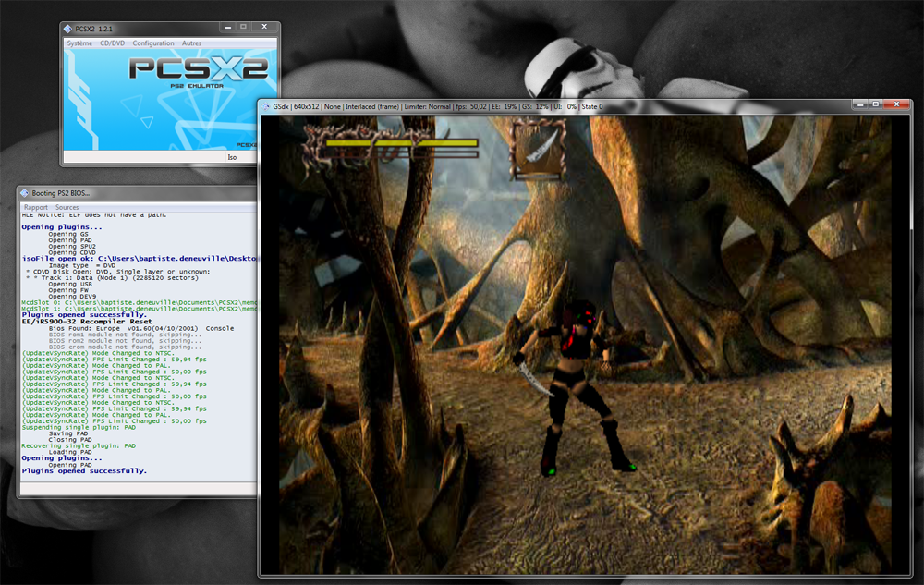The width and height of the screenshot is (924, 585).
Task: Click the blade weapon icon in game HUD
Action: [538, 150]
